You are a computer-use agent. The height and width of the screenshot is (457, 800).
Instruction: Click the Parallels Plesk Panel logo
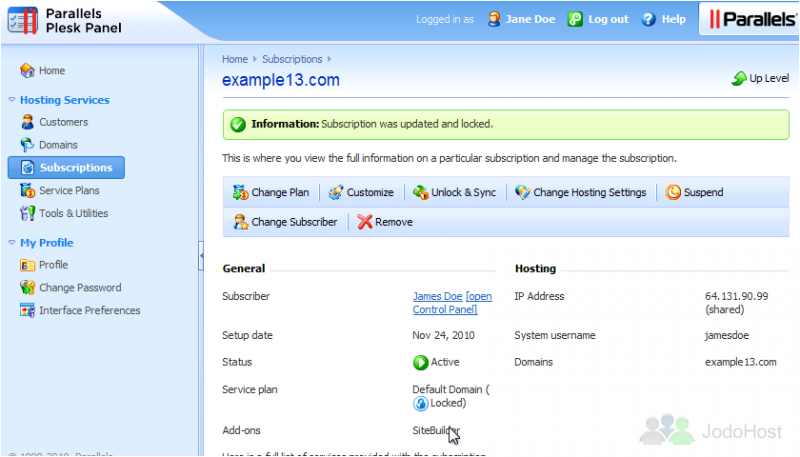[x=65, y=20]
